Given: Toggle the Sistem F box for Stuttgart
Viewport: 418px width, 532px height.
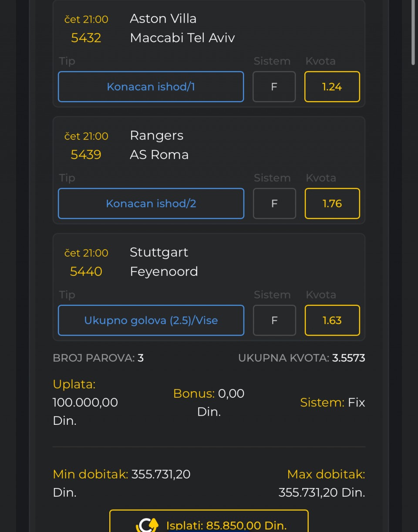Looking at the screenshot, I should 274,320.
